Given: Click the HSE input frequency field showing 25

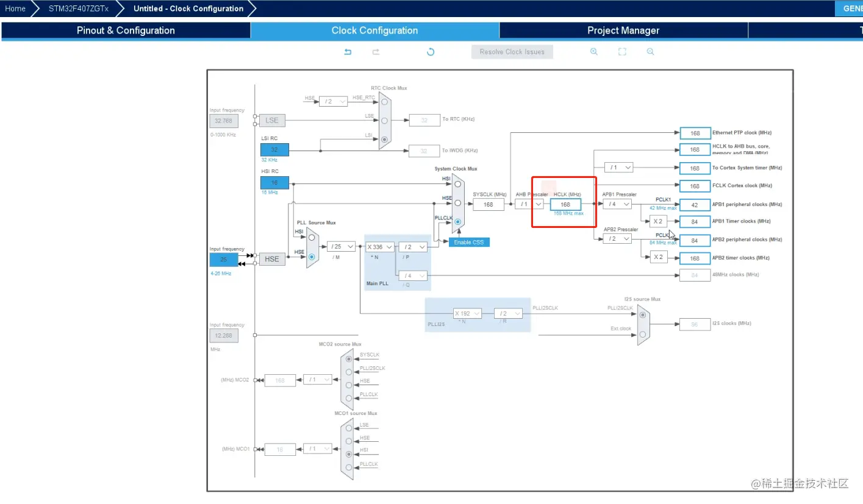Looking at the screenshot, I should coord(224,260).
